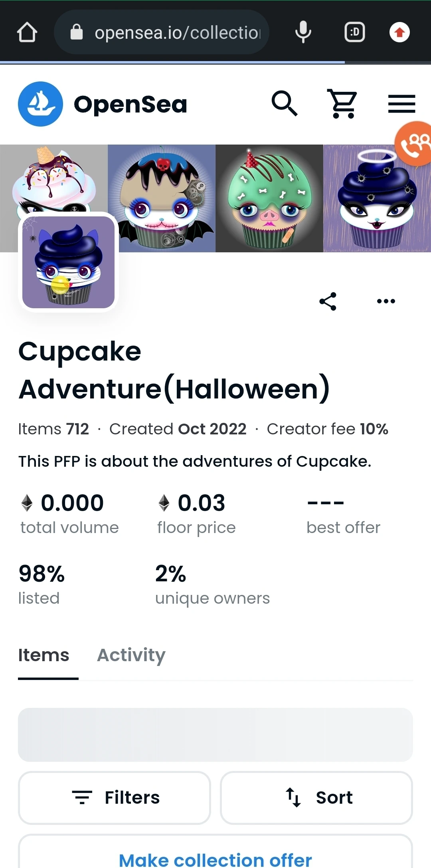Screen dimensions: 431x868
Task: Share the Cupcake Adventure collection
Action: pyautogui.click(x=328, y=301)
